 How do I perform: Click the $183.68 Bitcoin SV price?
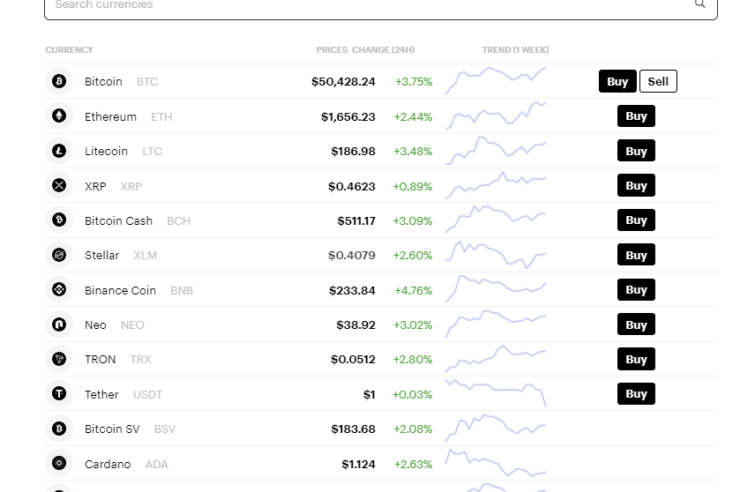point(353,429)
